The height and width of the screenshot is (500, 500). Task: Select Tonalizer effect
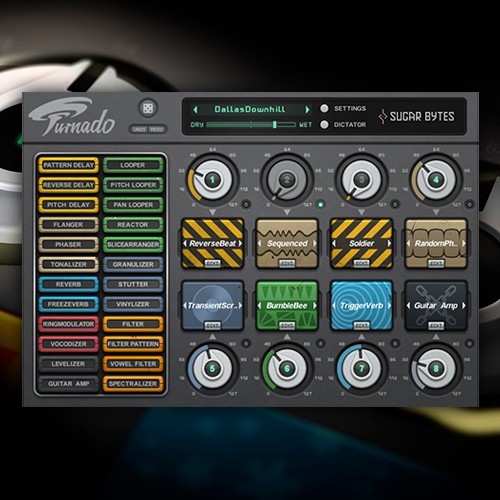[x=68, y=264]
